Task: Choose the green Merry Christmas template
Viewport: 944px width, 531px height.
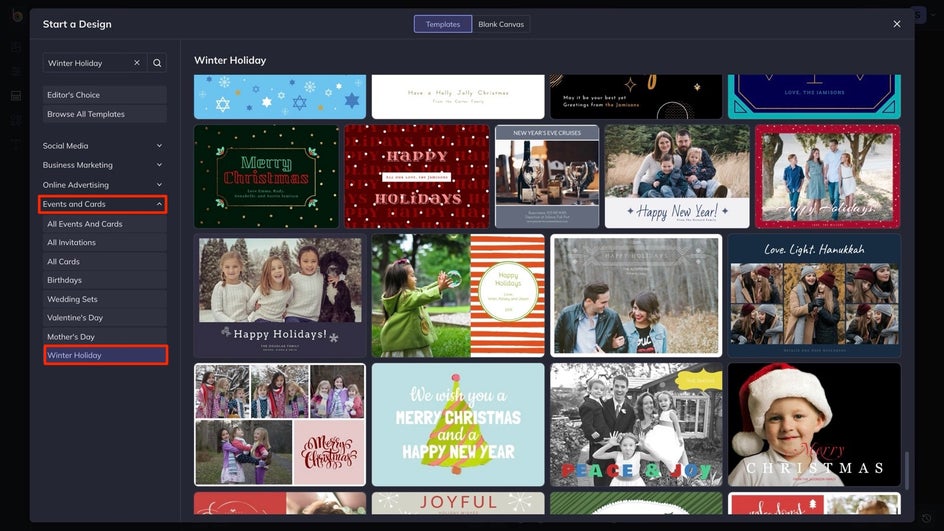Action: [266, 176]
